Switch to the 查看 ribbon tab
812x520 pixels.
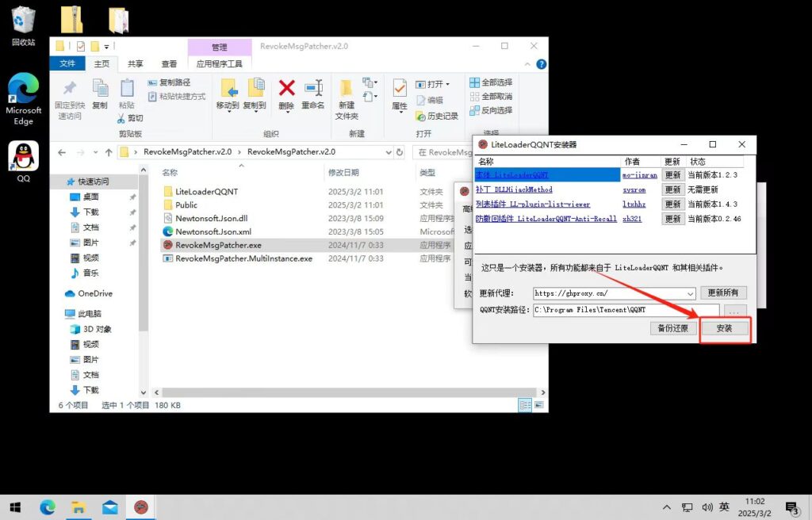[167, 63]
